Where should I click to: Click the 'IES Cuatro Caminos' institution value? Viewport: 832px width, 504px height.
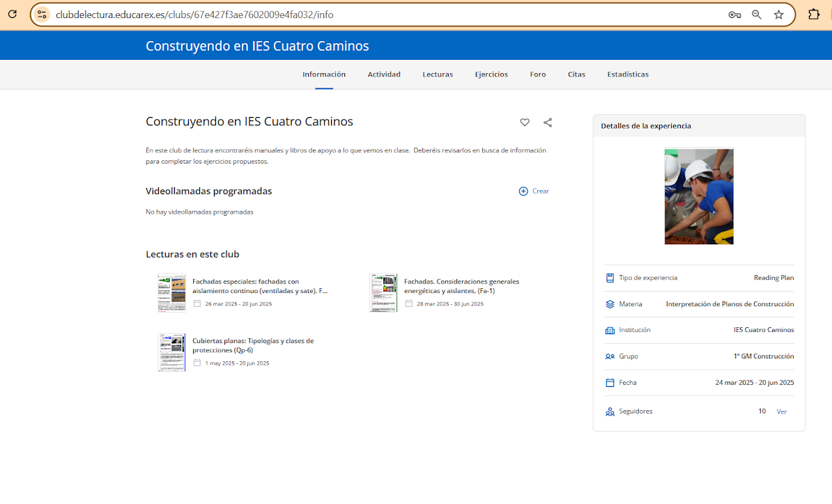click(764, 330)
